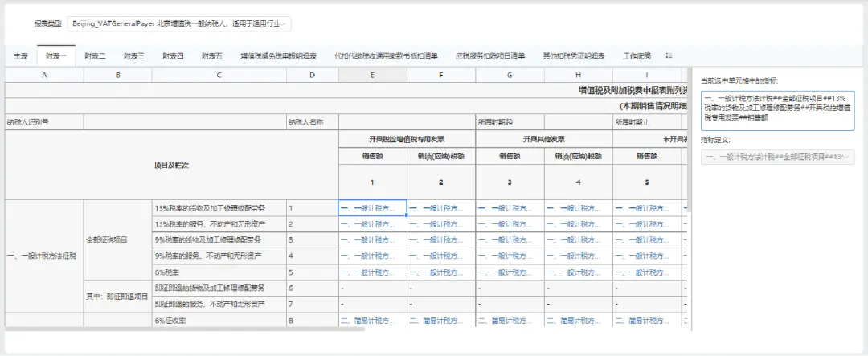Image resolution: width=868 pixels, height=356 pixels.
Task: Open the 工作底稿 tab
Action: 637,56
